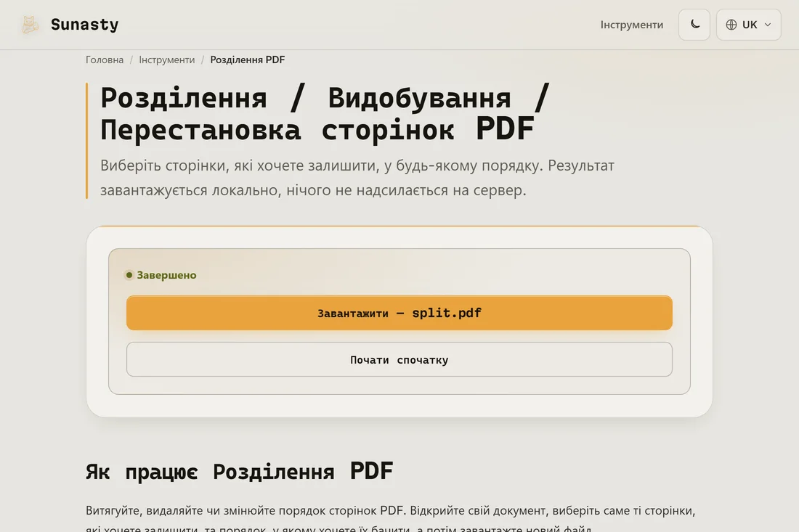Image resolution: width=799 pixels, height=532 pixels.
Task: Open the Інструменти navigation menu item
Action: [x=631, y=25]
